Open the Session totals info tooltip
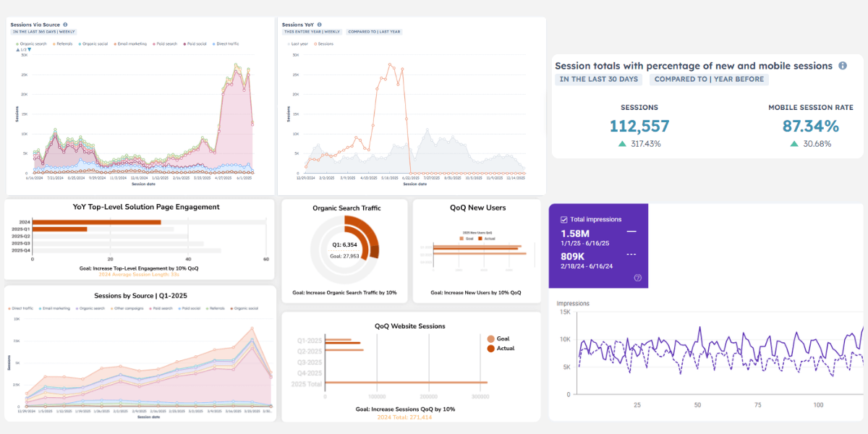 843,65
